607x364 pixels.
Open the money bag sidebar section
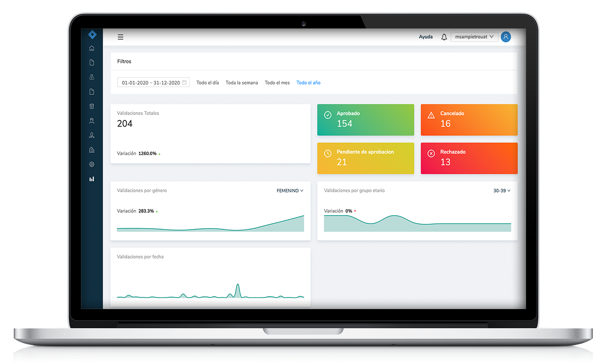(92, 77)
